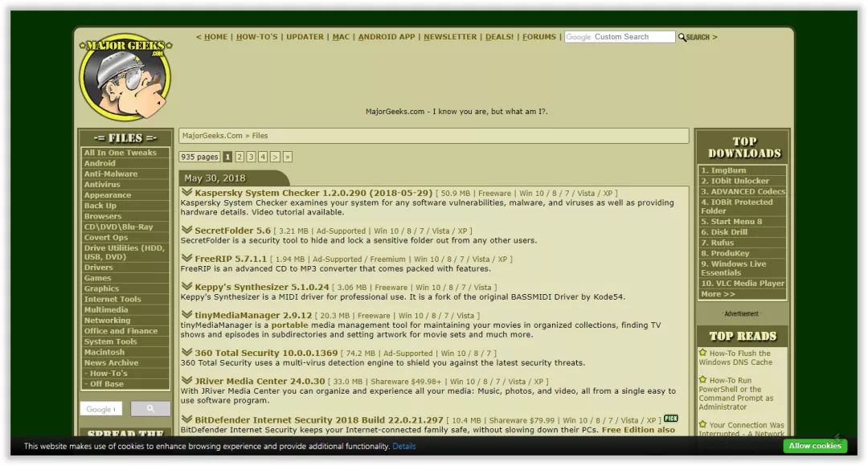The width and height of the screenshot is (868, 466).
Task: Click the search magnifier icon beside SEARCH
Action: click(682, 37)
